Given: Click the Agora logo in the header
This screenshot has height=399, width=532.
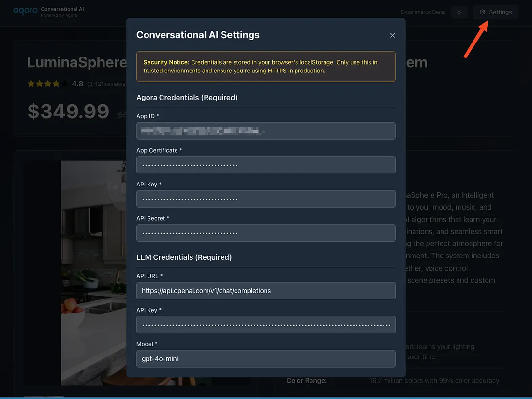Looking at the screenshot, I should tap(26, 11).
